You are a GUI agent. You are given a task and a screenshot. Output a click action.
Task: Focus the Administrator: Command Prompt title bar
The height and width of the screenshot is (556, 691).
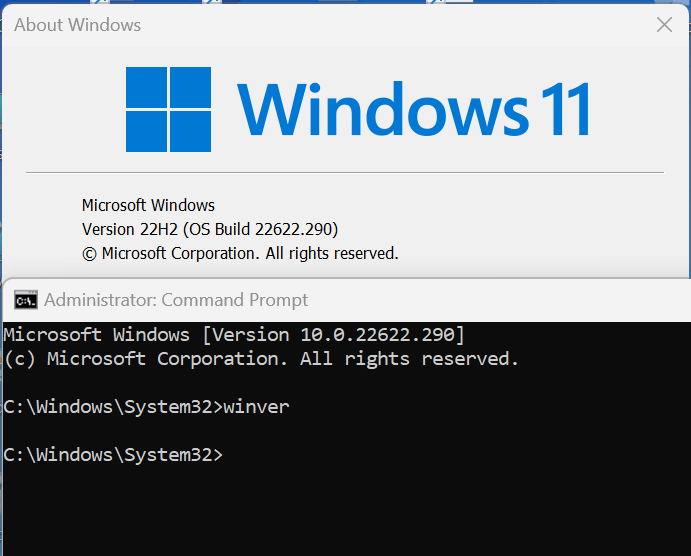pyautogui.click(x=346, y=300)
